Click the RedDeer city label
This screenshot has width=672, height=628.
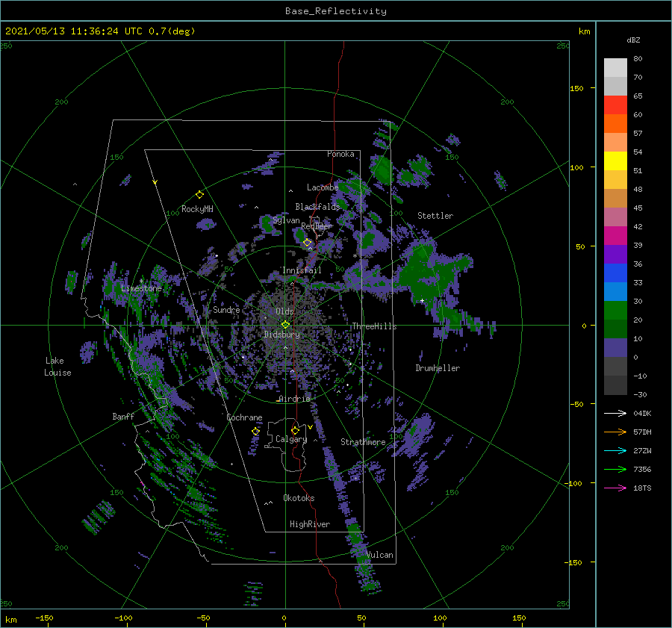point(317,226)
